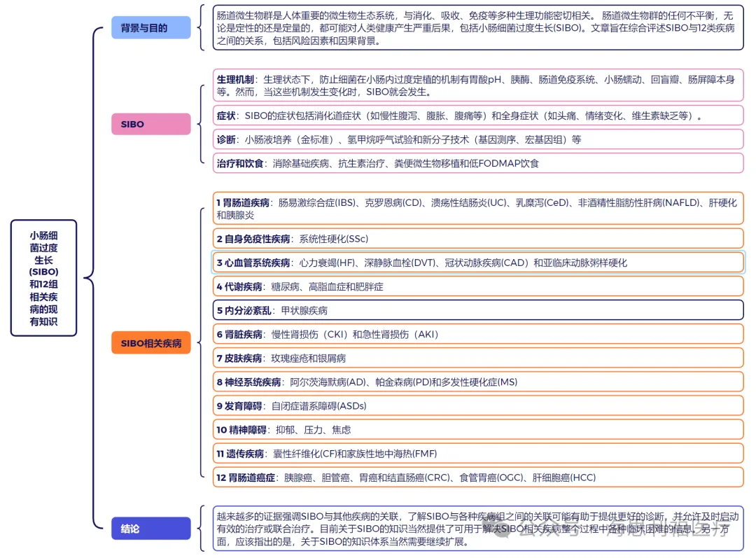The image size is (756, 558).
Task: Select the pink SIBO node
Action: [x=151, y=124]
